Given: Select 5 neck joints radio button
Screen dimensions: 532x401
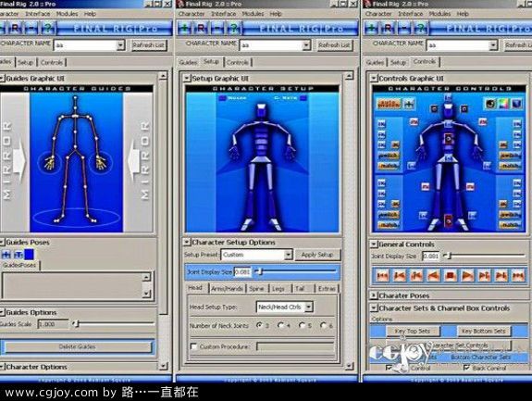Looking at the screenshot, I should click(302, 325).
